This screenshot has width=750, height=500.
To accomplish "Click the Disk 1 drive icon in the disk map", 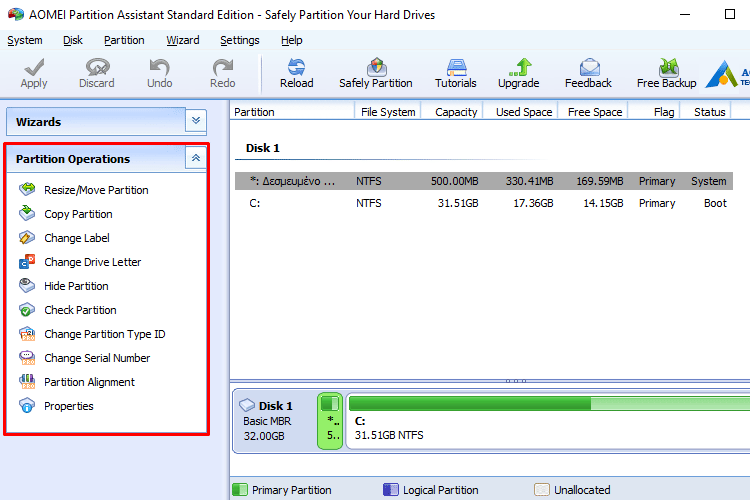I will click(247, 405).
